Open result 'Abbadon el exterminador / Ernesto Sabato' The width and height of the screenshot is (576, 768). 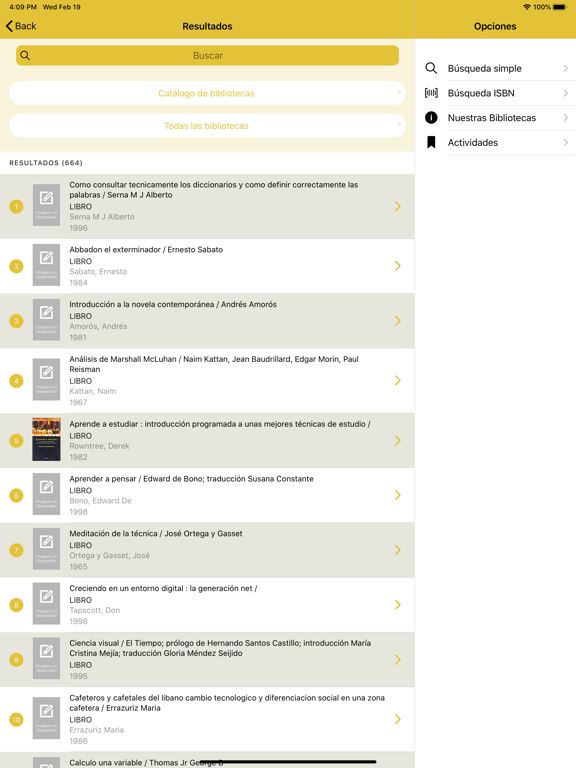coord(207,266)
